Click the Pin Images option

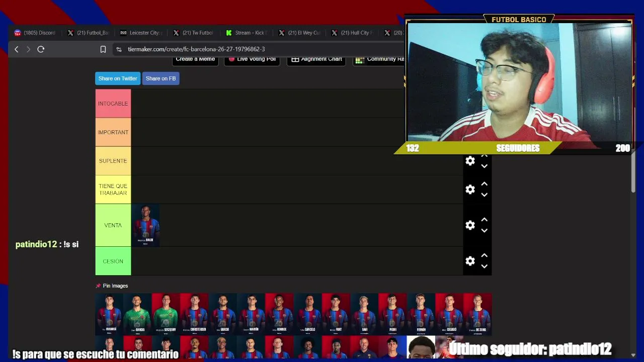coord(112,286)
